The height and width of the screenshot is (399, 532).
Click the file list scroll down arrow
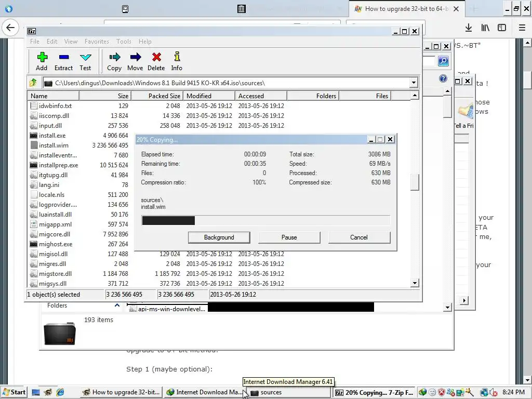click(415, 283)
